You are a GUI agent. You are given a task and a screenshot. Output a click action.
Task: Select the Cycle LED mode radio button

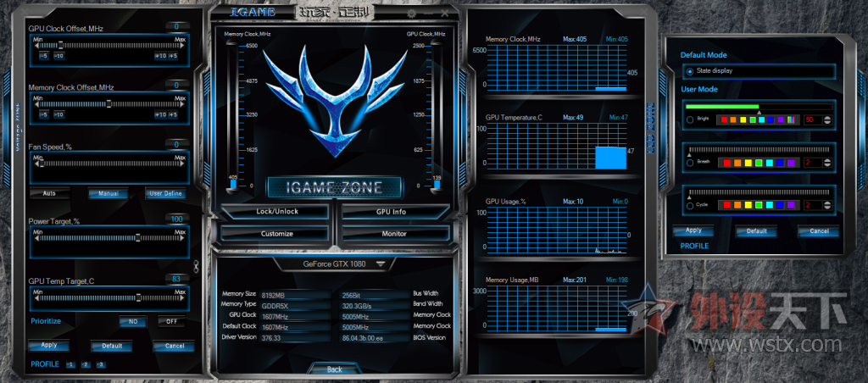pyautogui.click(x=690, y=206)
